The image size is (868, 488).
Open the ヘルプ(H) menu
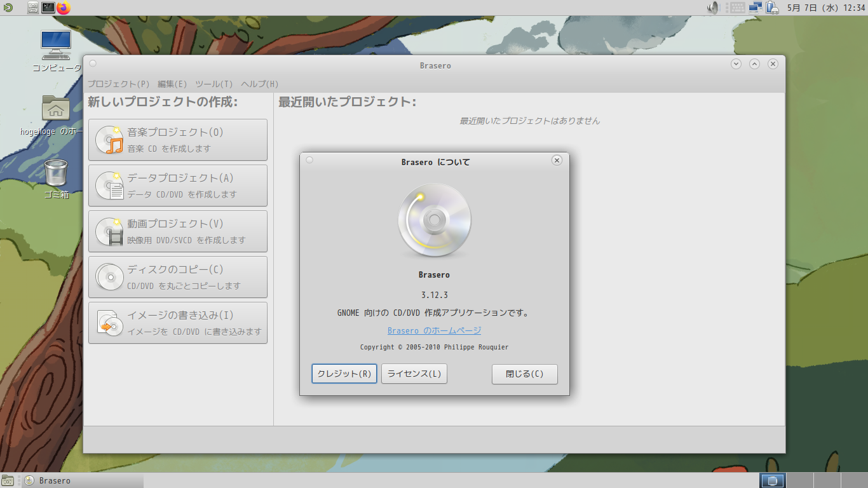[259, 84]
